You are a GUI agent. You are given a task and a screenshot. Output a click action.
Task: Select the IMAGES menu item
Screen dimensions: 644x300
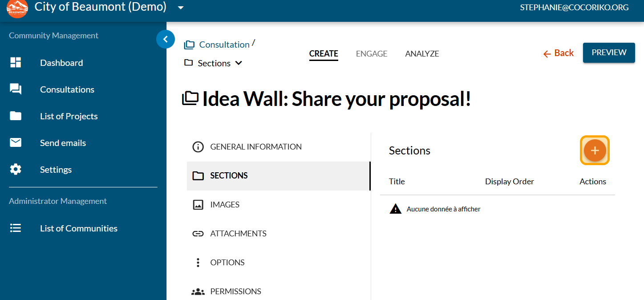tap(224, 205)
